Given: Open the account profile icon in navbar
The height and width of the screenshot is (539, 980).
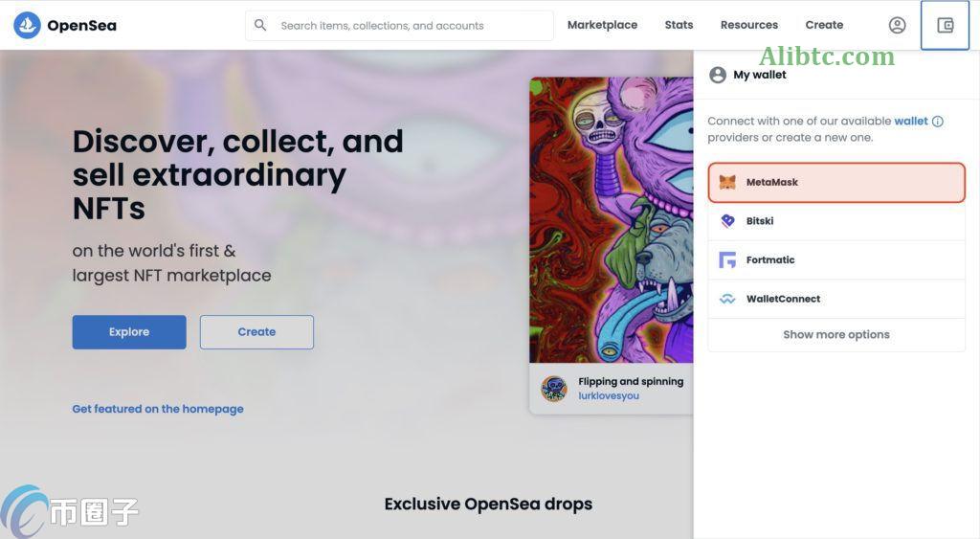Looking at the screenshot, I should [x=897, y=26].
